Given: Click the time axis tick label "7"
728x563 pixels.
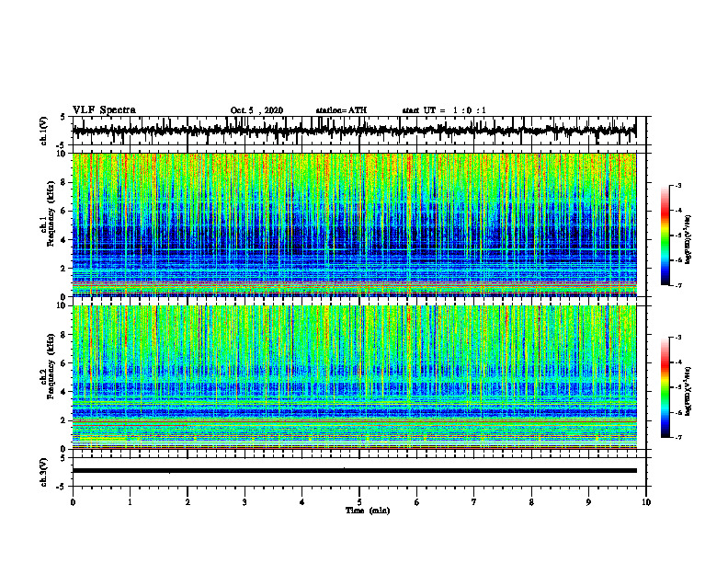Looking at the screenshot, I should [474, 501].
